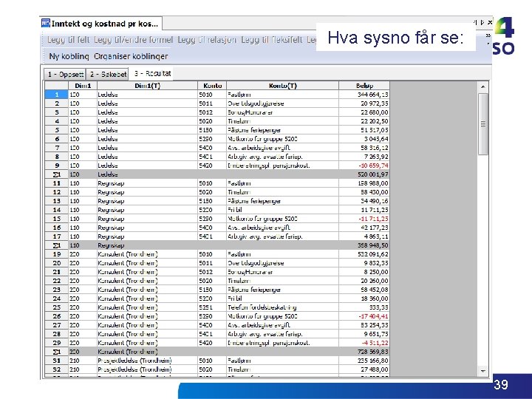Switch to the 1 - Oppsett tab
Image resolution: width=532 pixels, height=399 pixels.
pos(65,75)
